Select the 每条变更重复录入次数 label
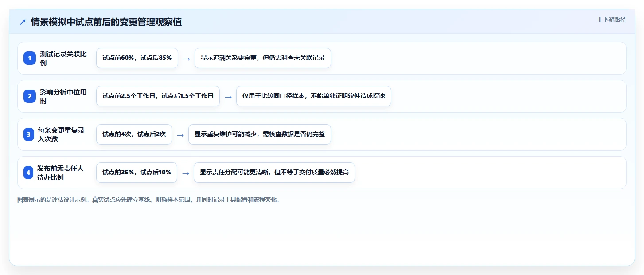Image resolution: width=644 pixels, height=275 pixels. coord(61,134)
